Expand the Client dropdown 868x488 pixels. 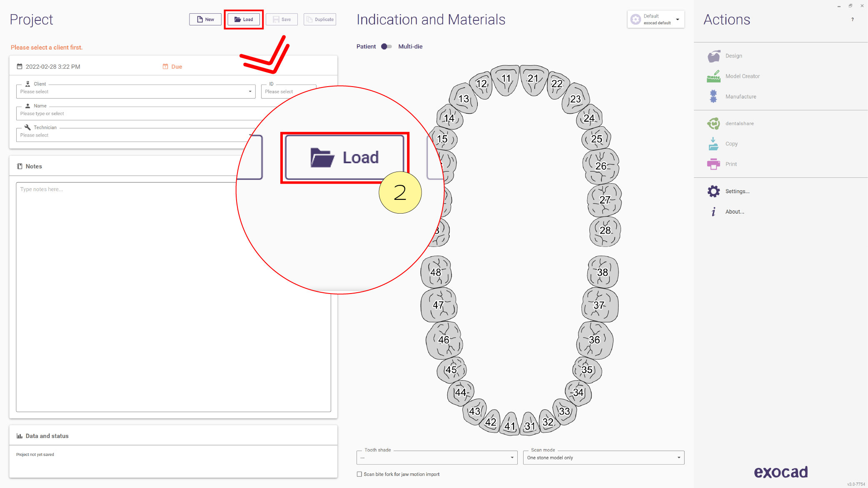tap(136, 92)
